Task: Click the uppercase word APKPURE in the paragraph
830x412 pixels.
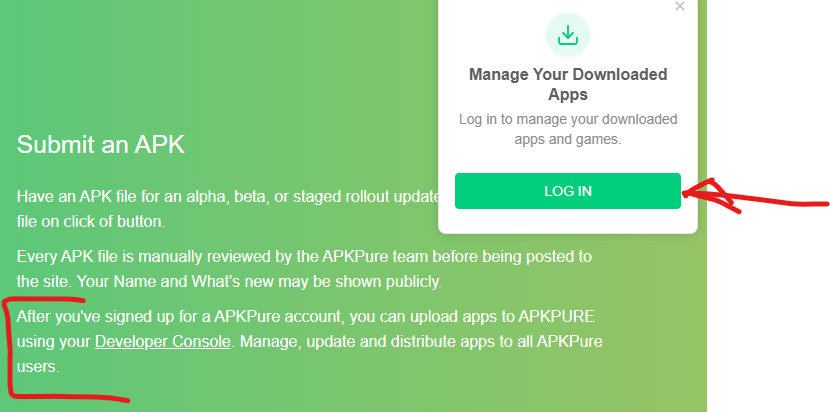Action: click(x=556, y=317)
